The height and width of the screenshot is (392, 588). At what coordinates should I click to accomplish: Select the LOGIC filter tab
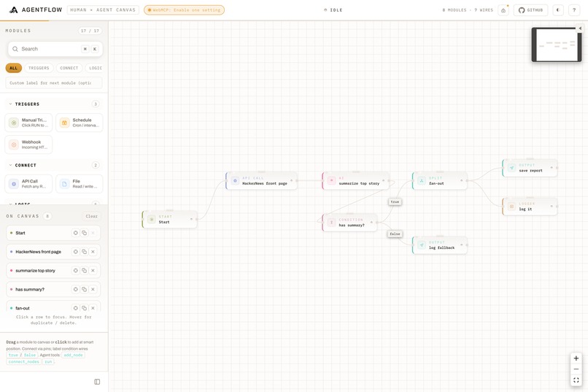tap(96, 68)
